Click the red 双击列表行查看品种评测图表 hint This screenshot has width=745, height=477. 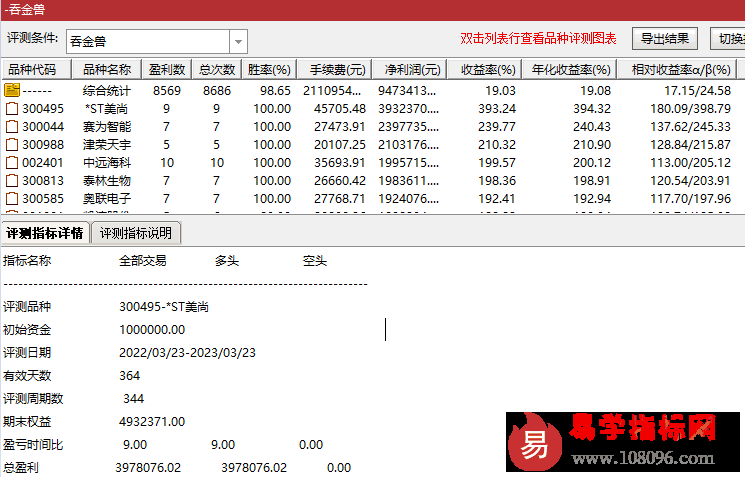[538, 38]
